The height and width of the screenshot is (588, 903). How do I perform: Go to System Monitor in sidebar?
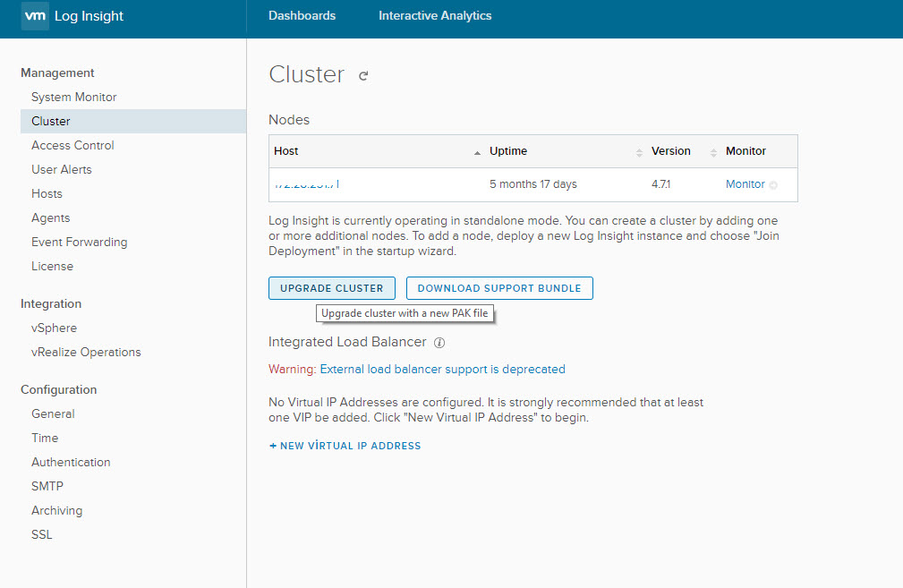[73, 97]
